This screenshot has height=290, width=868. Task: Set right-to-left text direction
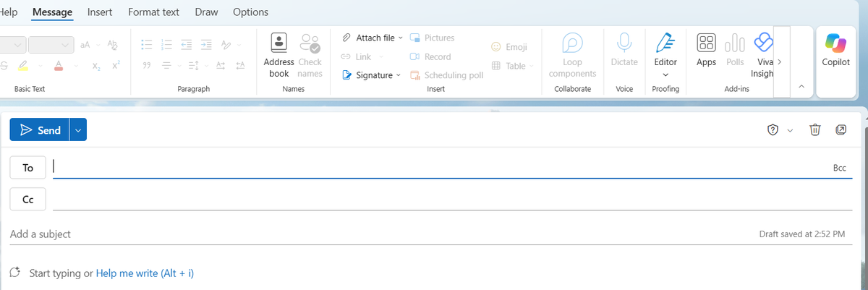tap(241, 66)
